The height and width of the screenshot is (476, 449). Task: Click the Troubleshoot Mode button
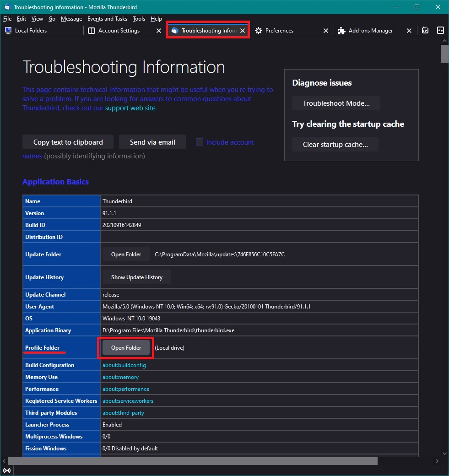[336, 103]
